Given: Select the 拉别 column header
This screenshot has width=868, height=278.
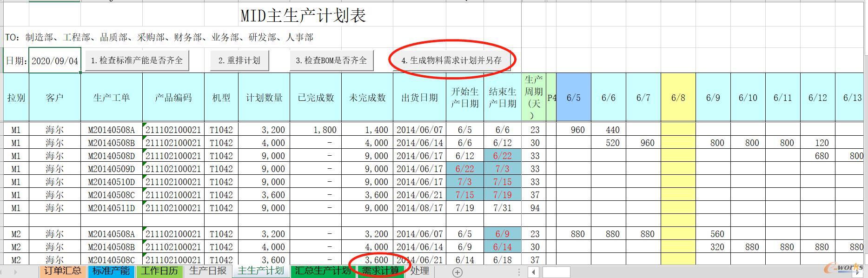Looking at the screenshot, I should click(x=16, y=98).
